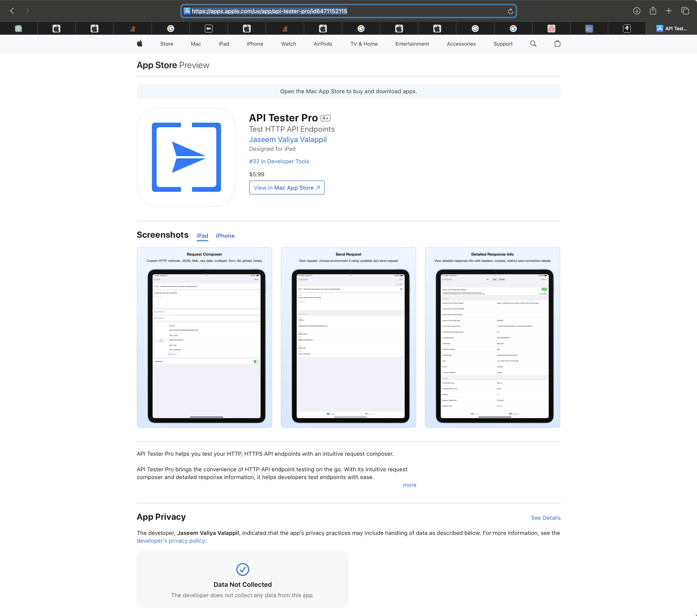Viewport: 697px width, 616px height.
Task: Reload the page from the address bar
Action: pyautogui.click(x=510, y=11)
